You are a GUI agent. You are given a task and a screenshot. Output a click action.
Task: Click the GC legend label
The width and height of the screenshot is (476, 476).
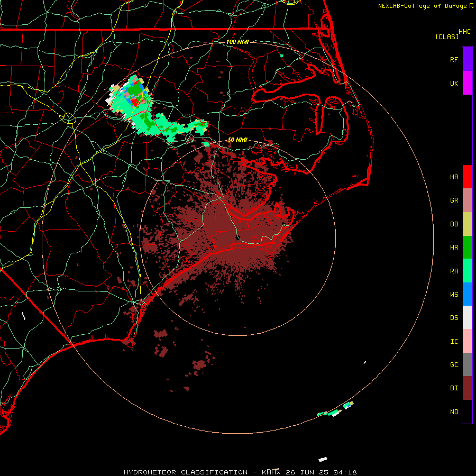coord(454,365)
